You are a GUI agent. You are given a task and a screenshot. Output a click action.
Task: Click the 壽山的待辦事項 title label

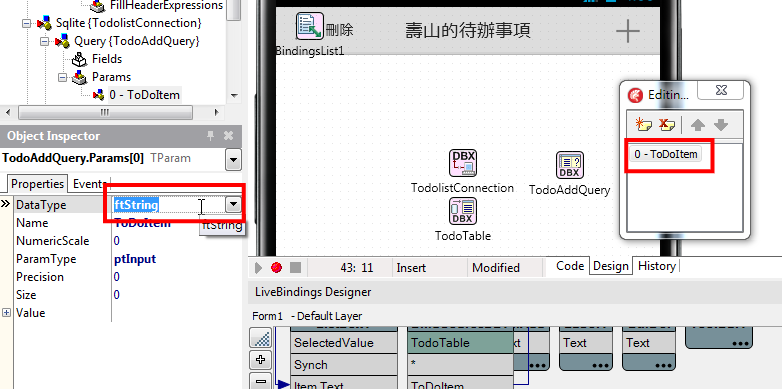[468, 30]
